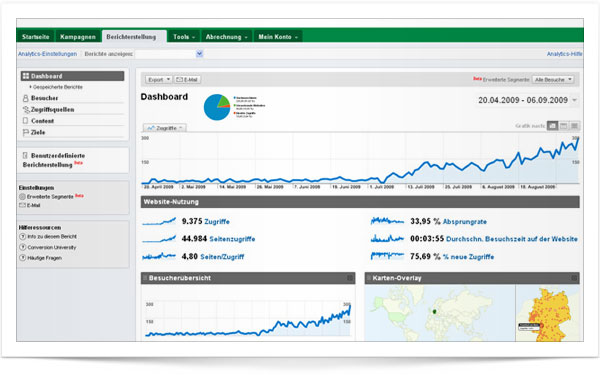Image resolution: width=600 pixels, height=376 pixels.
Task: Open the Abrechnung menu
Action: point(226,37)
